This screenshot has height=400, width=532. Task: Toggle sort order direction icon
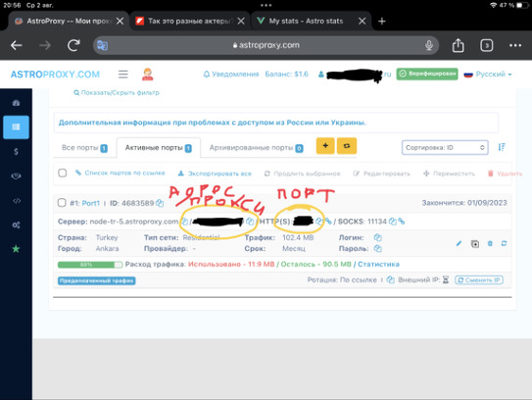coord(502,147)
